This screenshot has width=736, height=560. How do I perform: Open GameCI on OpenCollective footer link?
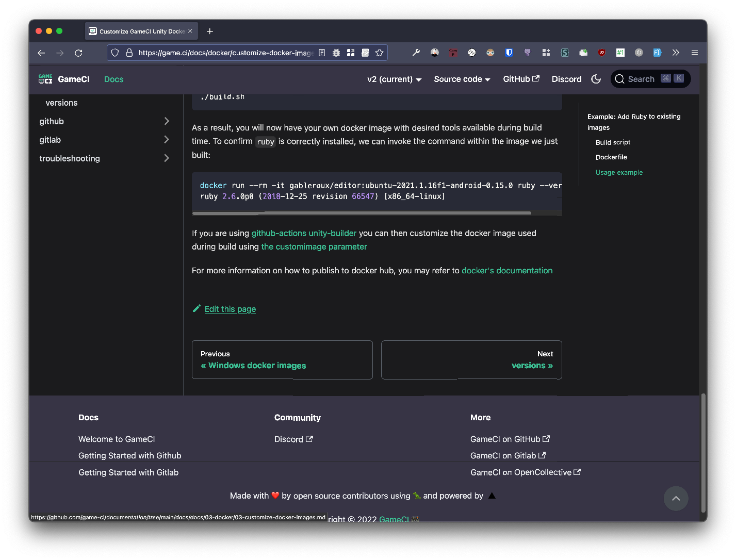tap(525, 472)
